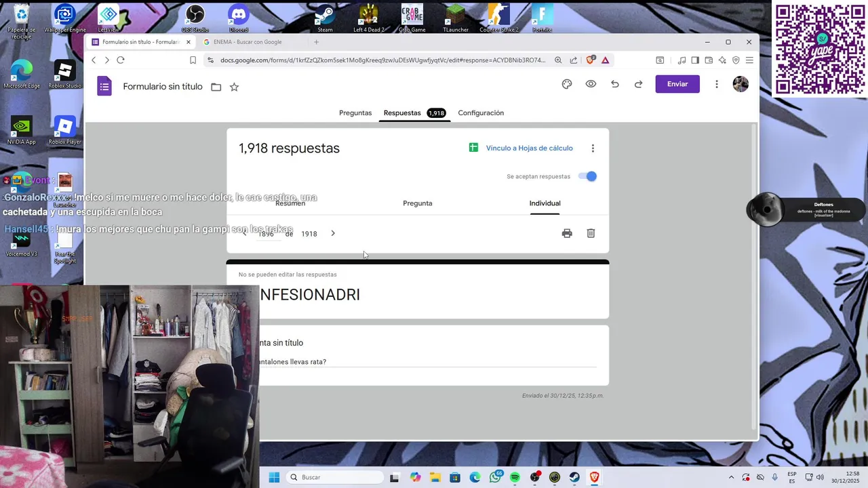Open the Pregunta responses view
This screenshot has width=868, height=488.
coord(418,203)
